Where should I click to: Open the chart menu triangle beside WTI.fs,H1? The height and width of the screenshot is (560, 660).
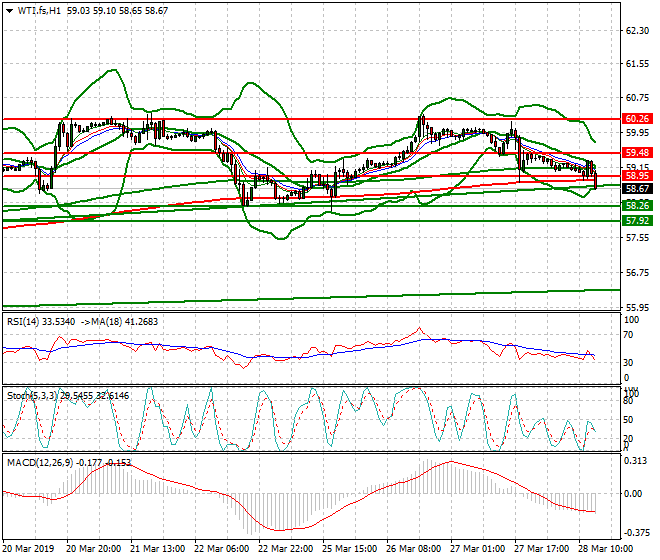(9, 11)
